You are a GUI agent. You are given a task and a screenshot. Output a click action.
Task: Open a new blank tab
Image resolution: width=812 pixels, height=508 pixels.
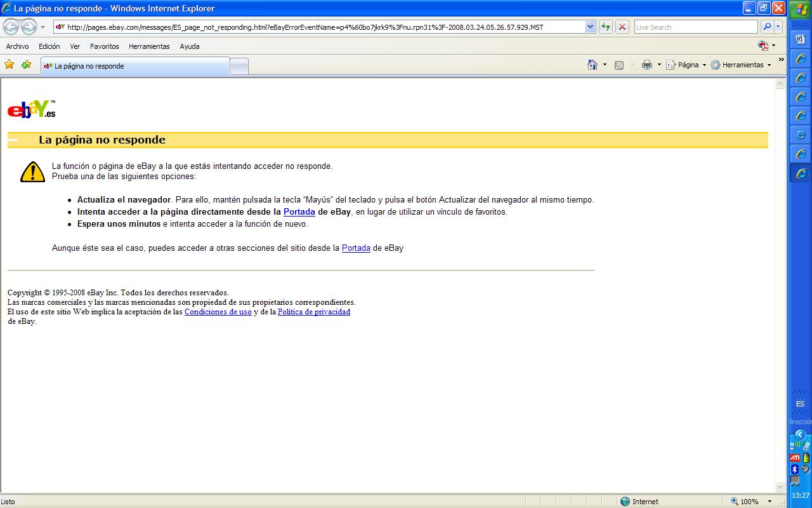[239, 67]
